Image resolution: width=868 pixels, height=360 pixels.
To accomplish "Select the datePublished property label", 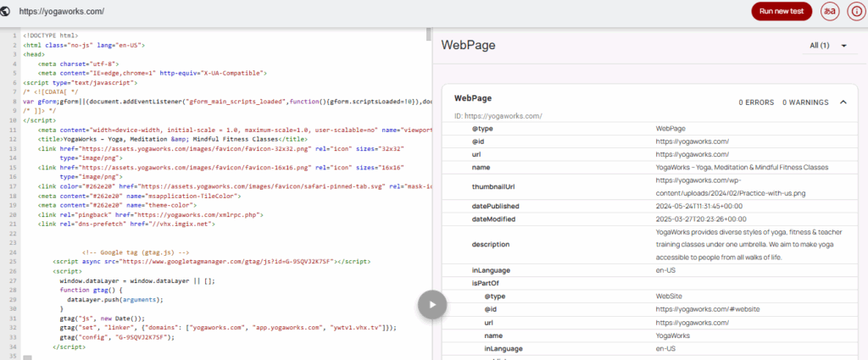I will point(495,207).
